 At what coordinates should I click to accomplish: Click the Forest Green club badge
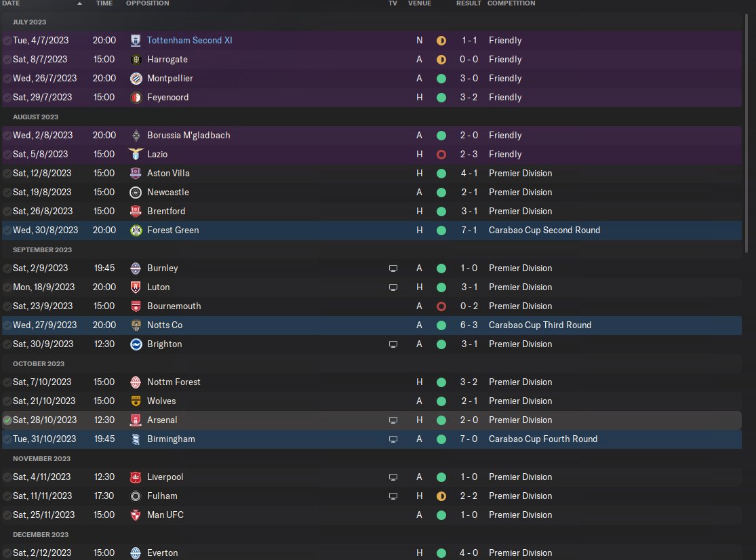tap(136, 231)
